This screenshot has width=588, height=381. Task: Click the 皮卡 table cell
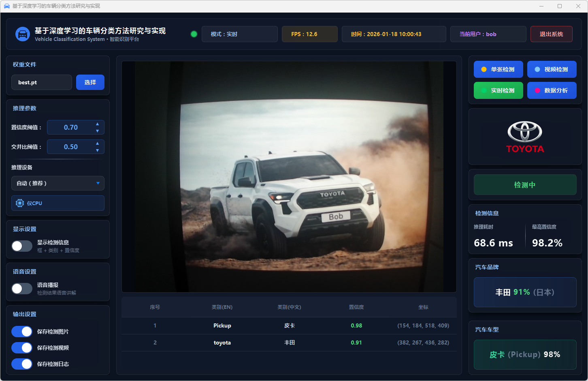coord(290,325)
